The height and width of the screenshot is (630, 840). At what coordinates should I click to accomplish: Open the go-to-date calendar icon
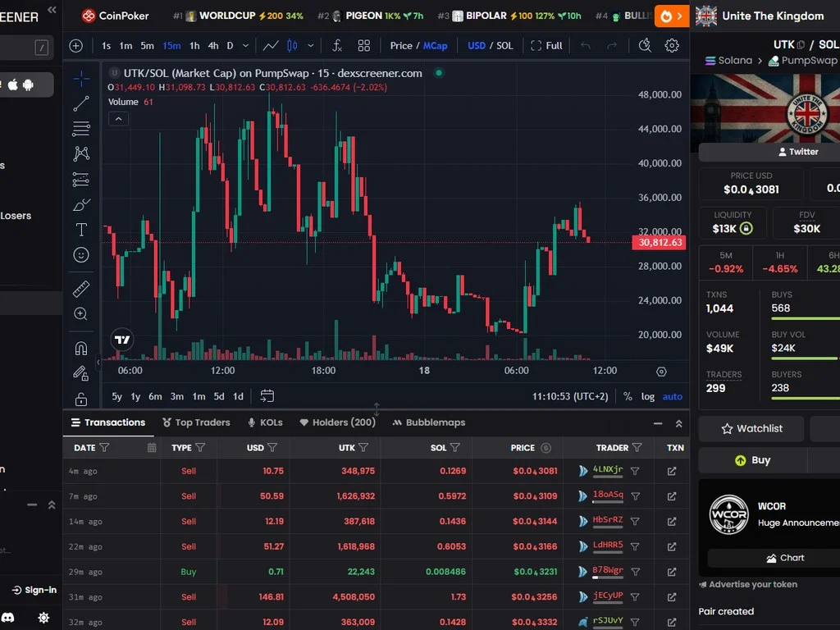[267, 396]
